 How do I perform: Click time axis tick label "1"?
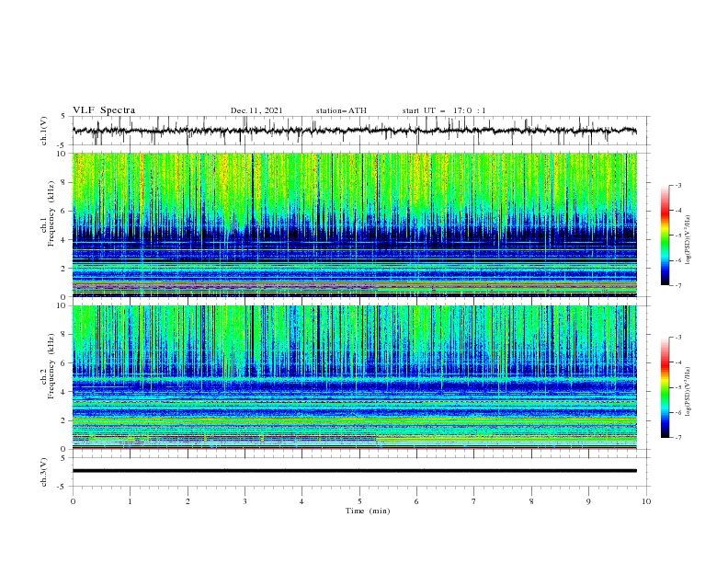130,501
